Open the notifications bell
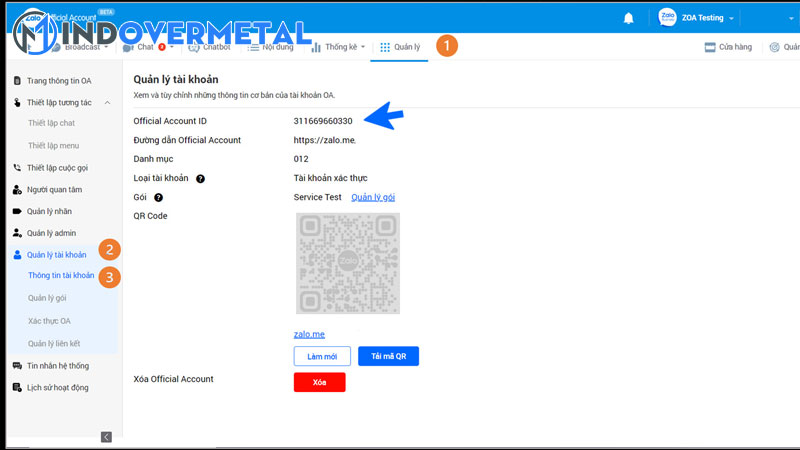The width and height of the screenshot is (800, 450). 629,18
